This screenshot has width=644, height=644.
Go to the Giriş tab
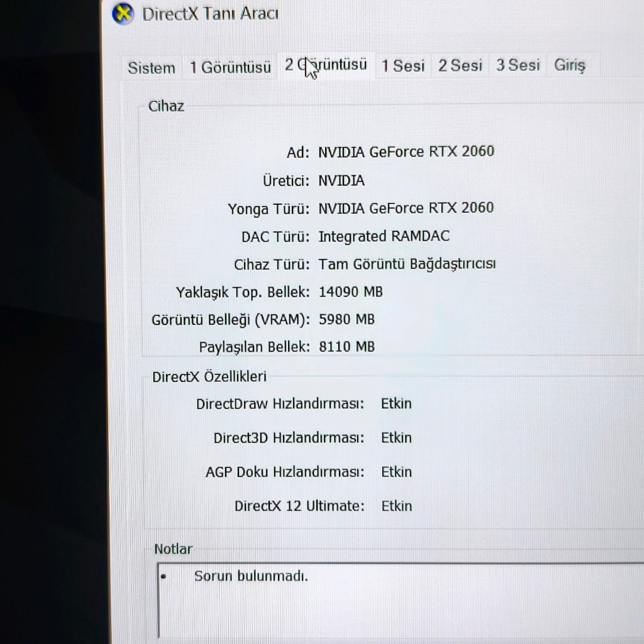570,65
